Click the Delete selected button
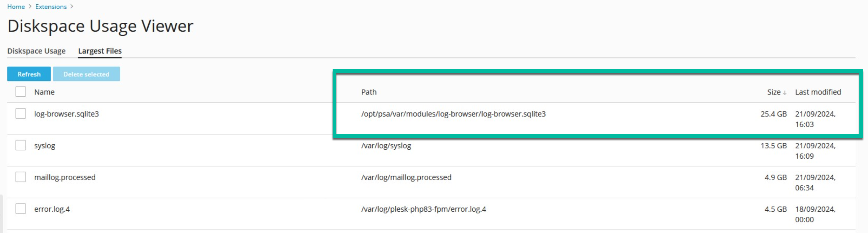 (x=86, y=74)
